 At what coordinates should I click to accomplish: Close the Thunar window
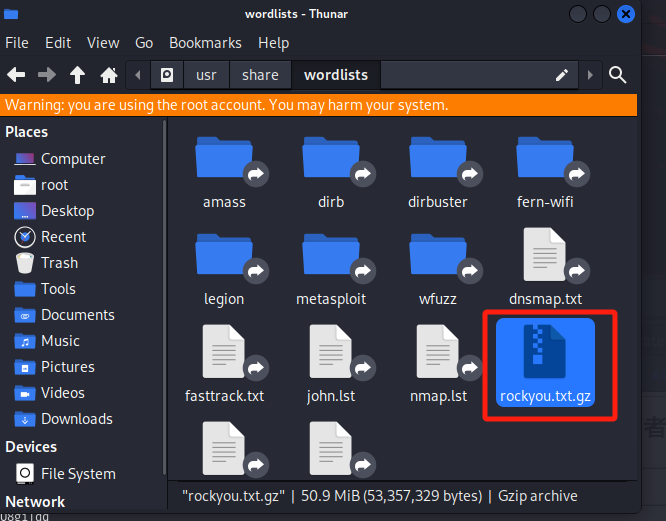coord(626,14)
